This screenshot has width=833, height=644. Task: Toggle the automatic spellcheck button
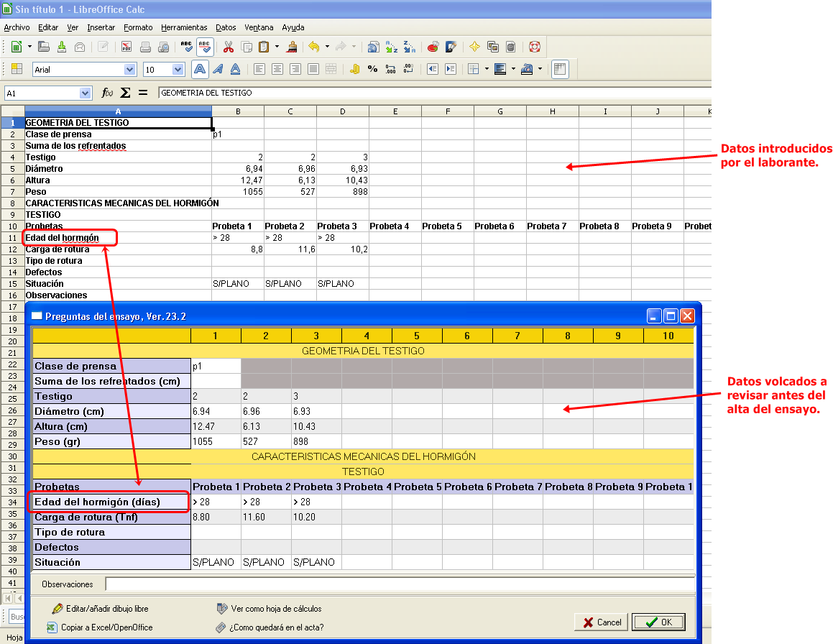click(205, 47)
